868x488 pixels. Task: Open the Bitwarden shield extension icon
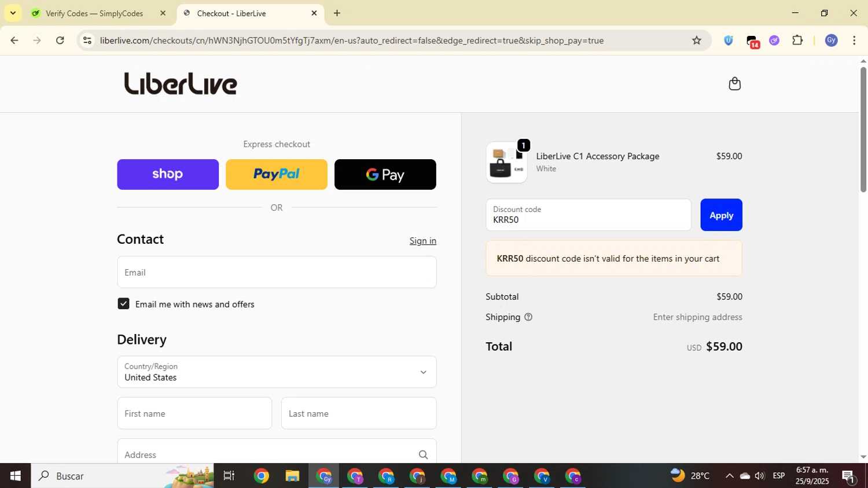click(x=729, y=41)
